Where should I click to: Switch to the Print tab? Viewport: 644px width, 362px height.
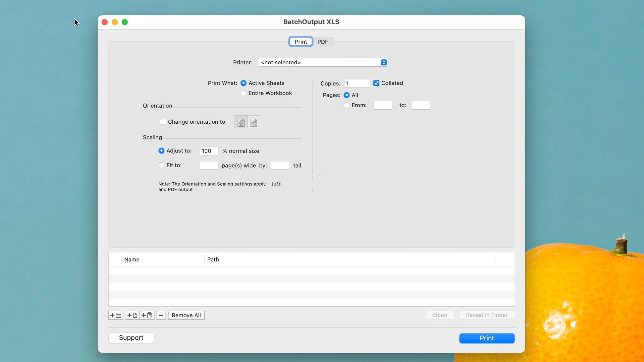pos(301,42)
